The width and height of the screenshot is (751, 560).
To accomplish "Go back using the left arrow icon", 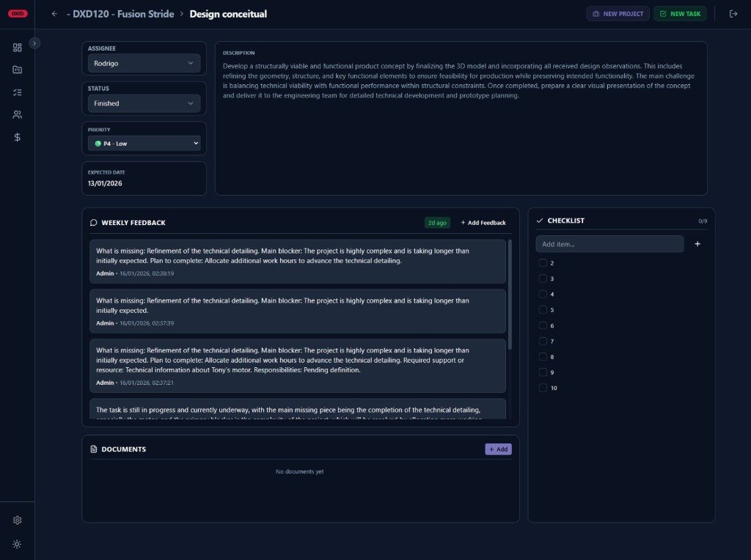I will 54,14.
